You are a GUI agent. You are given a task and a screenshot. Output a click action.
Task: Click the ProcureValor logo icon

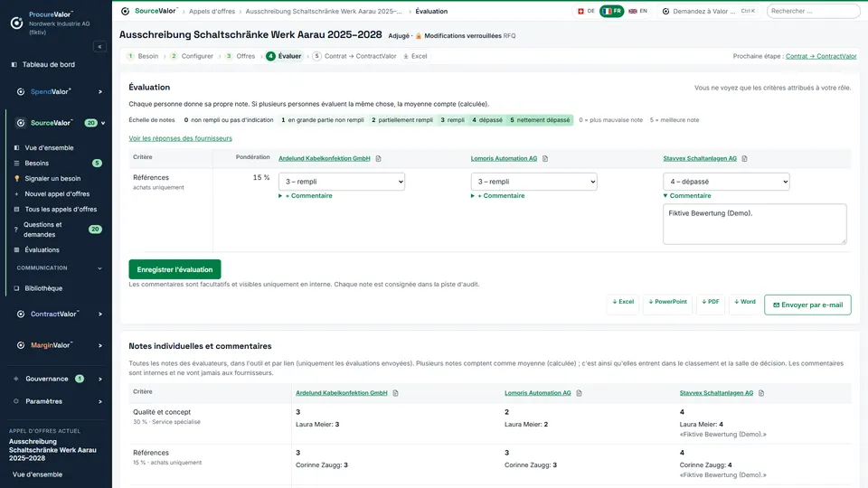pos(16,23)
